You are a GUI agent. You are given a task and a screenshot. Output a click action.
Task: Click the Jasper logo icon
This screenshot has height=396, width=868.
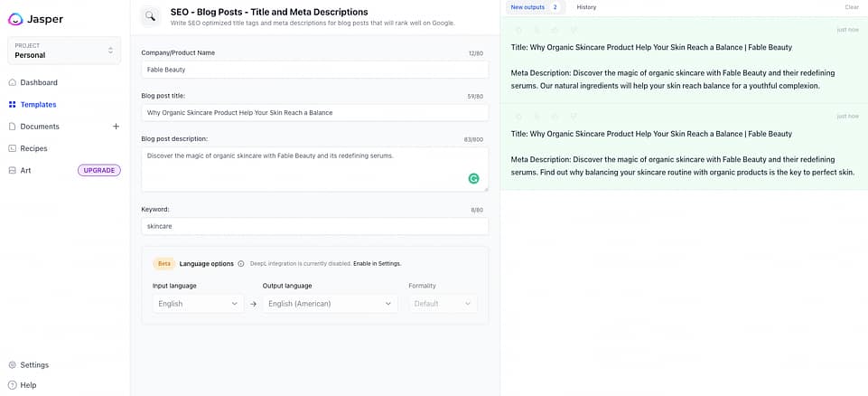coord(15,19)
